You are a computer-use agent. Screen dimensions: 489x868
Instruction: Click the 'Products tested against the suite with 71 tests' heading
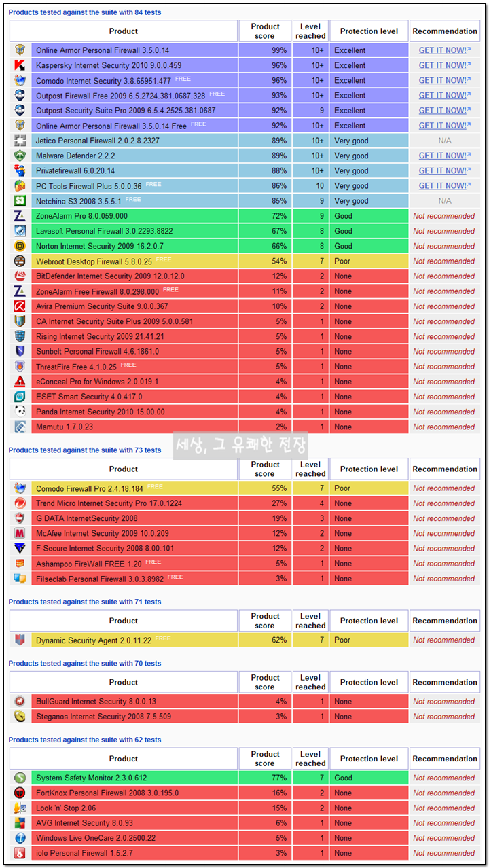pos(85,602)
